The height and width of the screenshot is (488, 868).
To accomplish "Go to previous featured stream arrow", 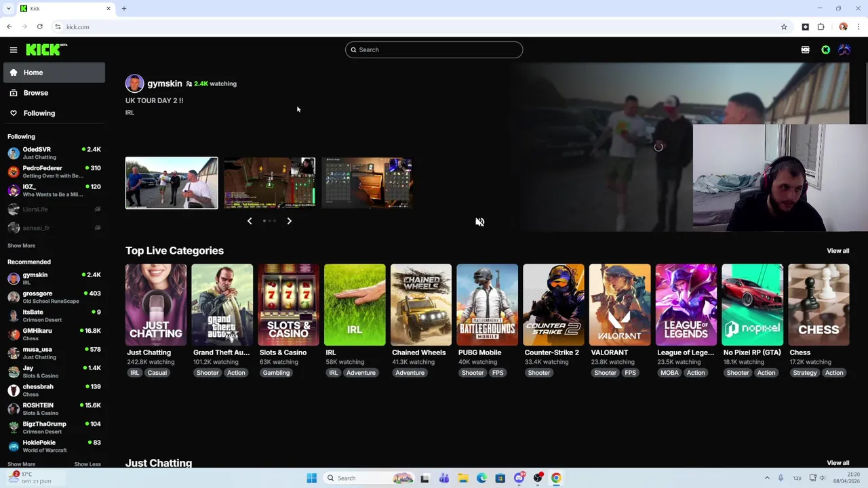I will (x=250, y=221).
